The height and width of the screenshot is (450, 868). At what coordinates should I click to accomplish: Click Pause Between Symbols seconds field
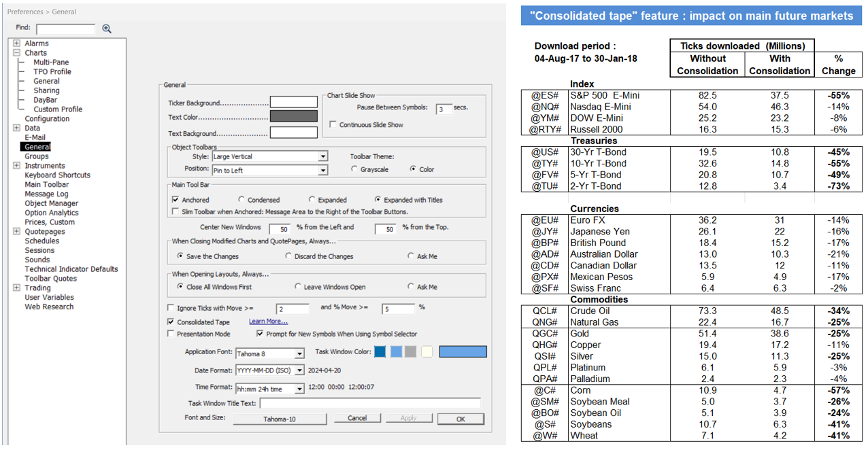[444, 109]
